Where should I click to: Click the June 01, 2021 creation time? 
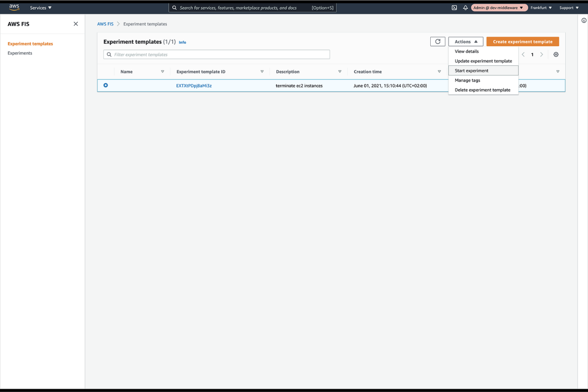[390, 85]
